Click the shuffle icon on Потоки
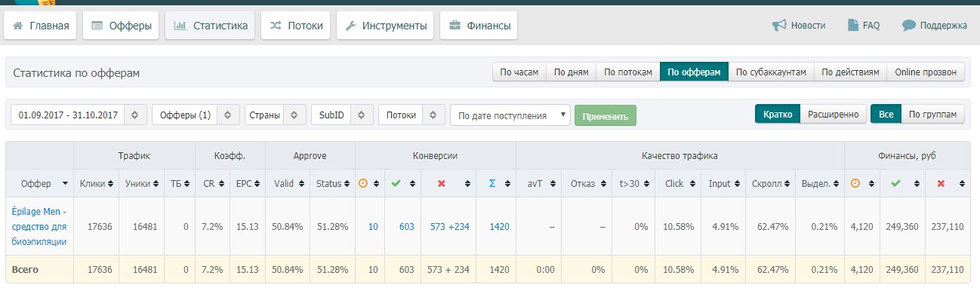Image resolution: width=980 pixels, height=297 pixels. [x=276, y=26]
